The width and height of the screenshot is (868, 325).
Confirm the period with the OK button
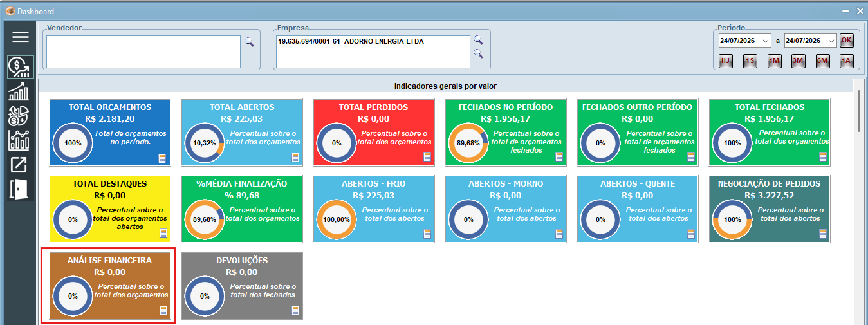coord(847,40)
